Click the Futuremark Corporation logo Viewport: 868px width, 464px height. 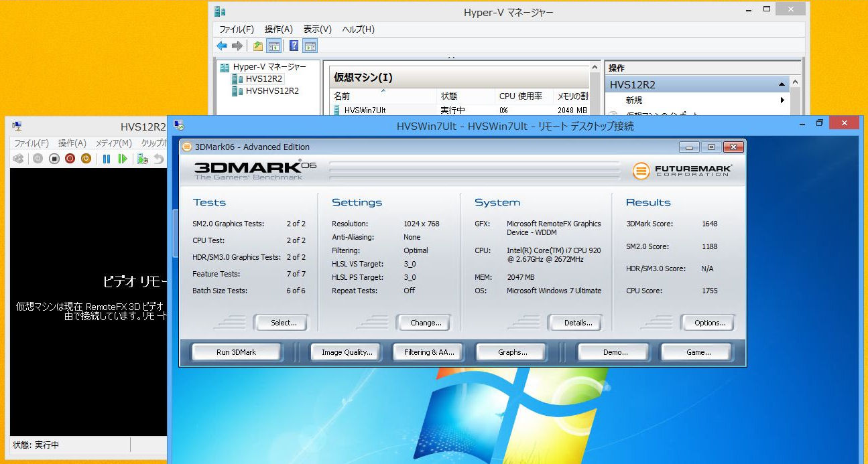682,171
